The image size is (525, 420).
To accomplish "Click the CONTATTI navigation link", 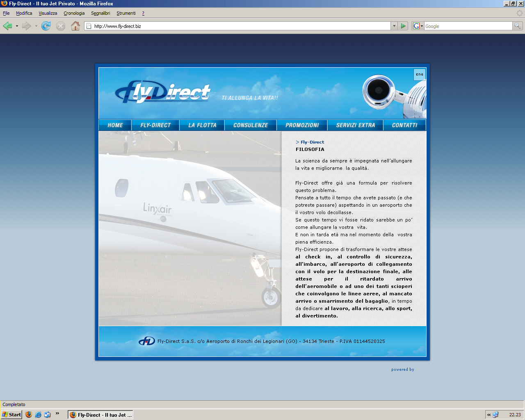I will (404, 125).
